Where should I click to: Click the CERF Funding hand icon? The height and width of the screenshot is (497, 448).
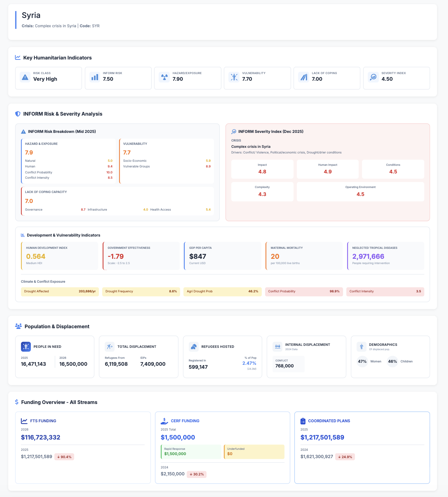(164, 421)
